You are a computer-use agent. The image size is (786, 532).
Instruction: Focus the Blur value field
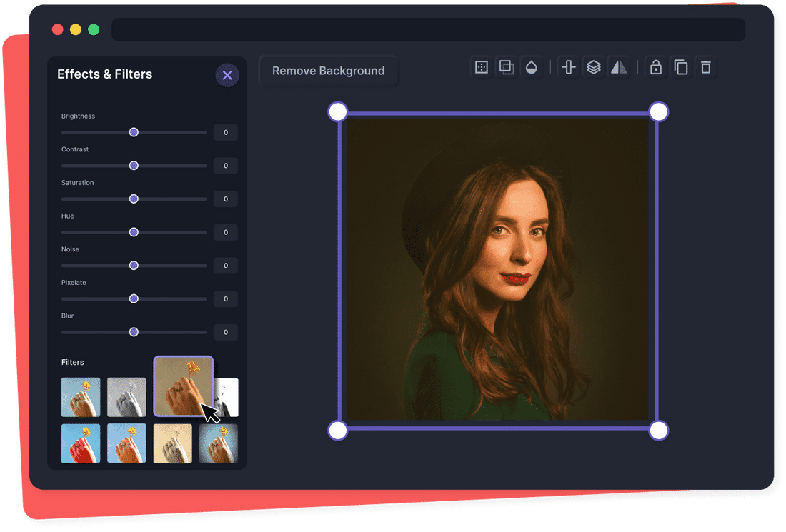pos(226,332)
